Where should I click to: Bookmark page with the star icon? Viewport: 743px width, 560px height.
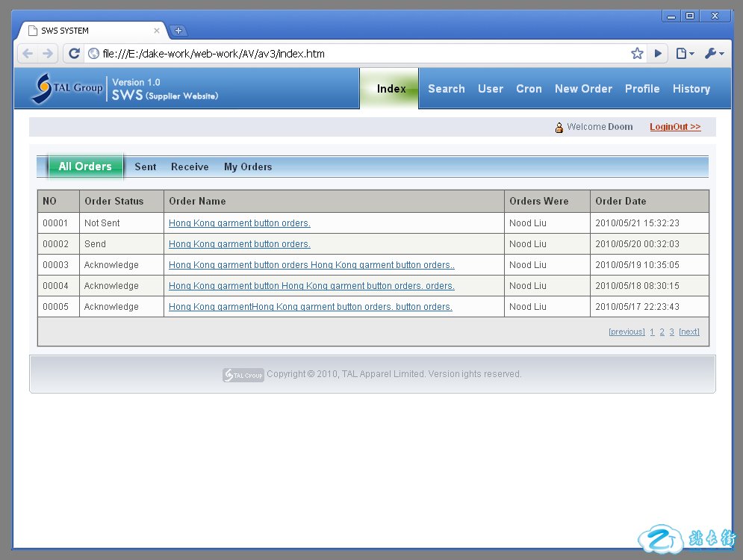pos(636,54)
